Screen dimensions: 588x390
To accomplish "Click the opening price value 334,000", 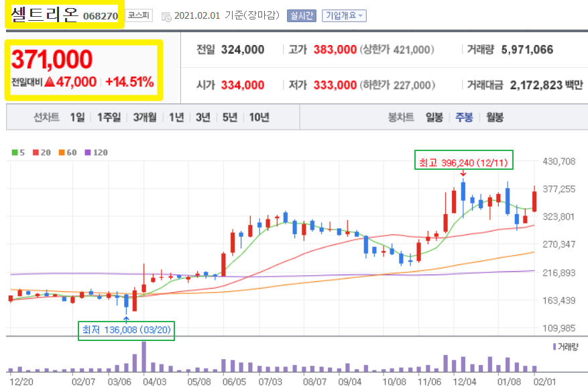I will (243, 85).
